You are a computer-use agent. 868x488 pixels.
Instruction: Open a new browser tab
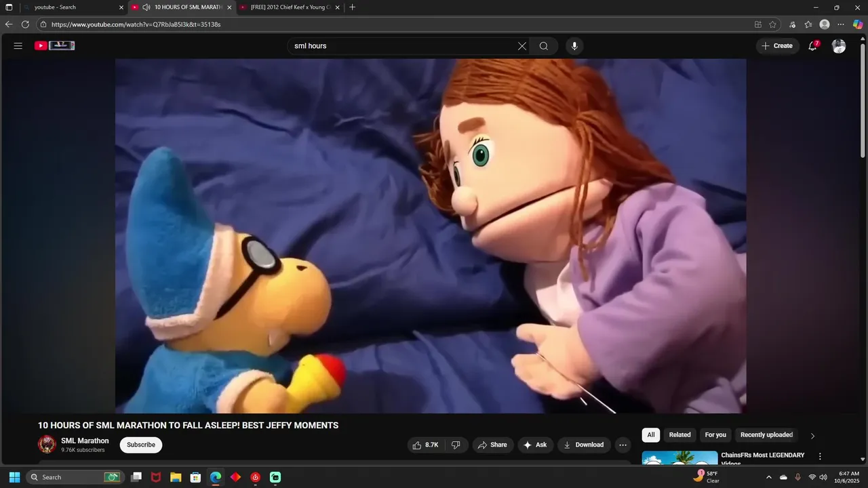tap(352, 7)
